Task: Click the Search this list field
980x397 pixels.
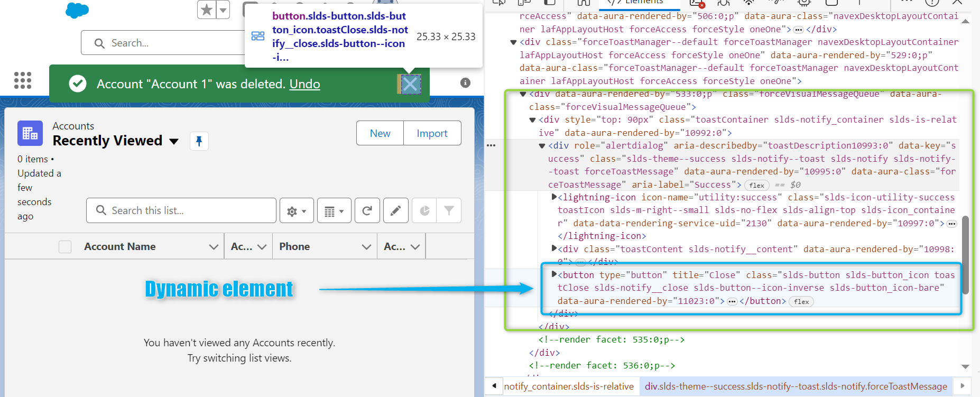Action: tap(181, 211)
